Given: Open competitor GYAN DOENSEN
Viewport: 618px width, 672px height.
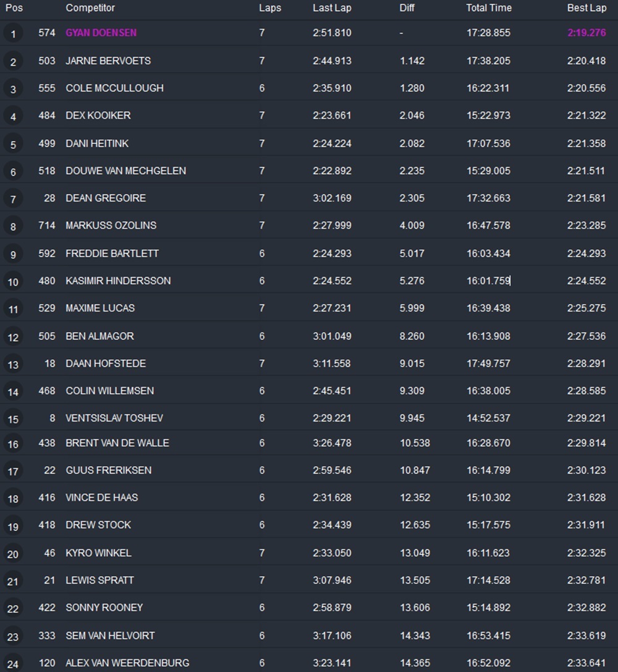Looking at the screenshot, I should coord(101,33).
